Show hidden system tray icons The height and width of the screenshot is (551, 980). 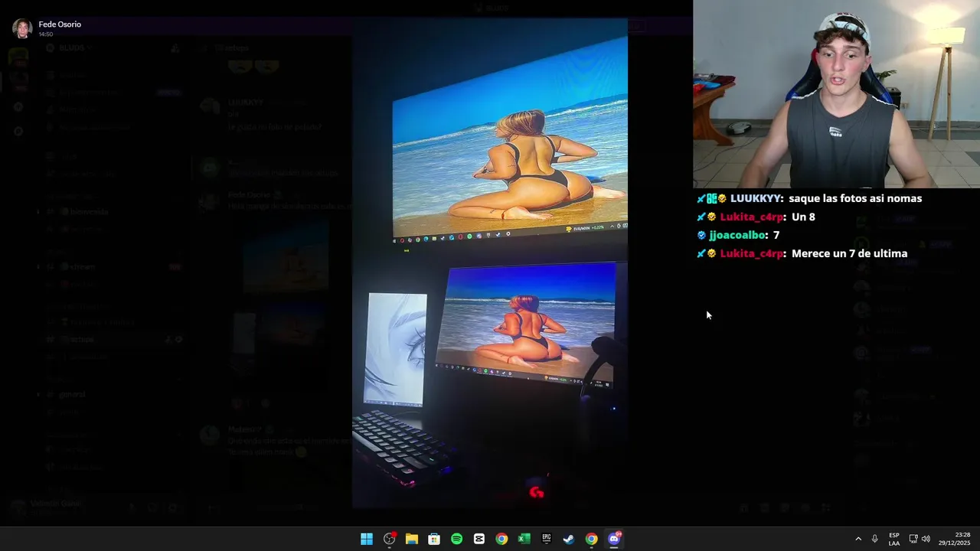858,539
